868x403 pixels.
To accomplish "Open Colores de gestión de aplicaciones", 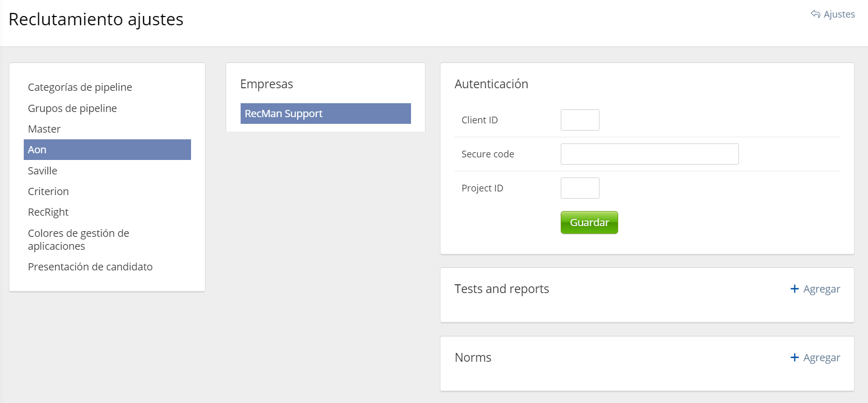I will coord(78,239).
